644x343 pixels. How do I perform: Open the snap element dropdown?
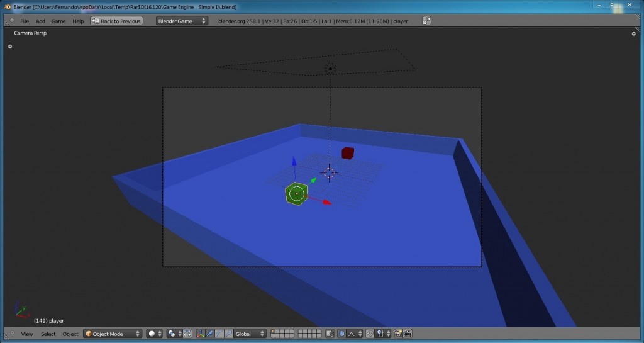(x=384, y=334)
